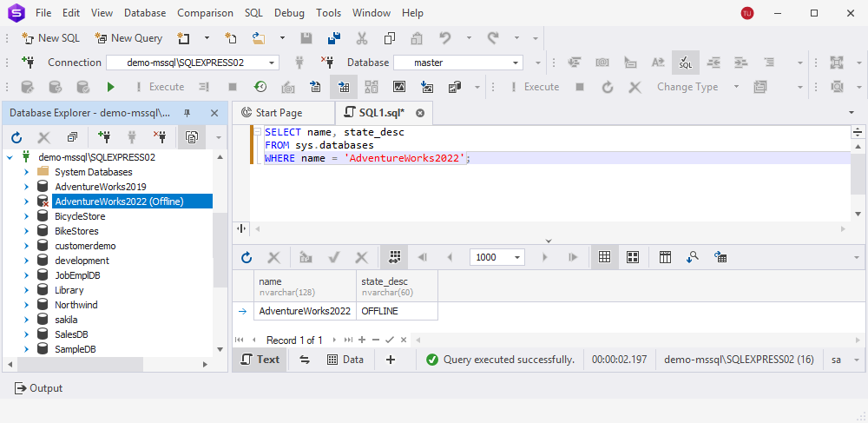The image size is (868, 423).
Task: Switch results to grid view
Action: (x=605, y=257)
